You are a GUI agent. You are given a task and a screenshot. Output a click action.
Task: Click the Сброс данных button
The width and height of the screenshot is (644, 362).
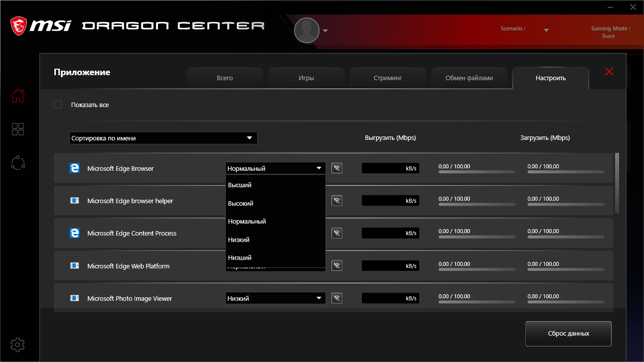568,334
